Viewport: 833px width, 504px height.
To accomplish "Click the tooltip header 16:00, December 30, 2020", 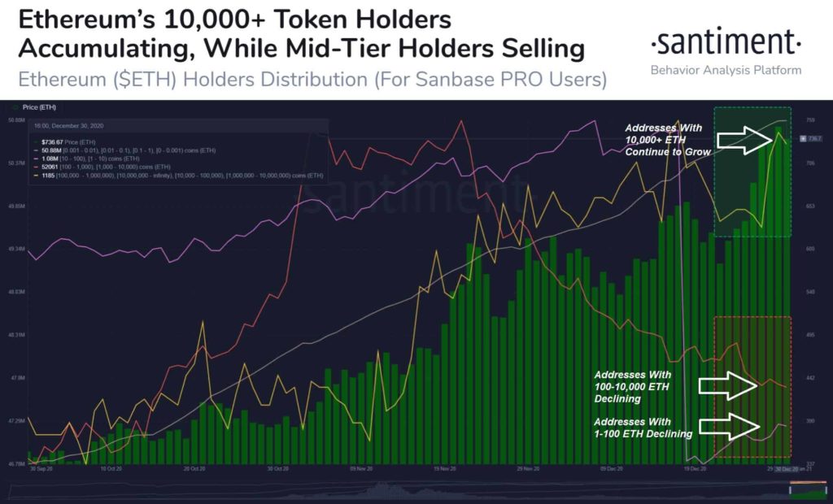I will (68, 126).
